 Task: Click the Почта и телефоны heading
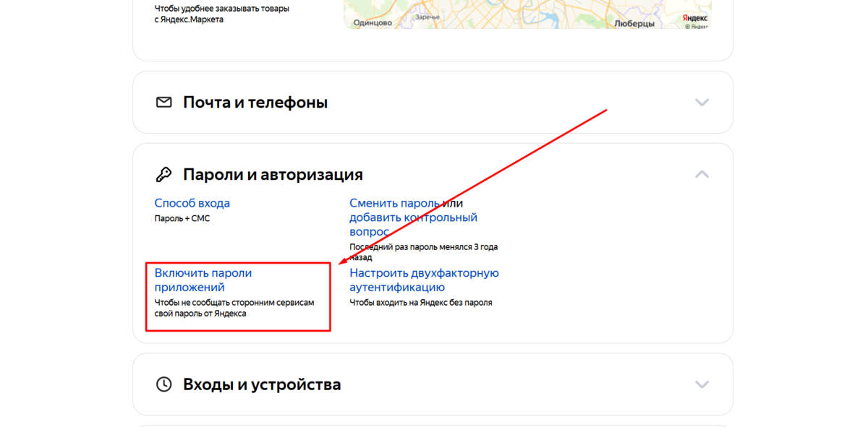(255, 103)
